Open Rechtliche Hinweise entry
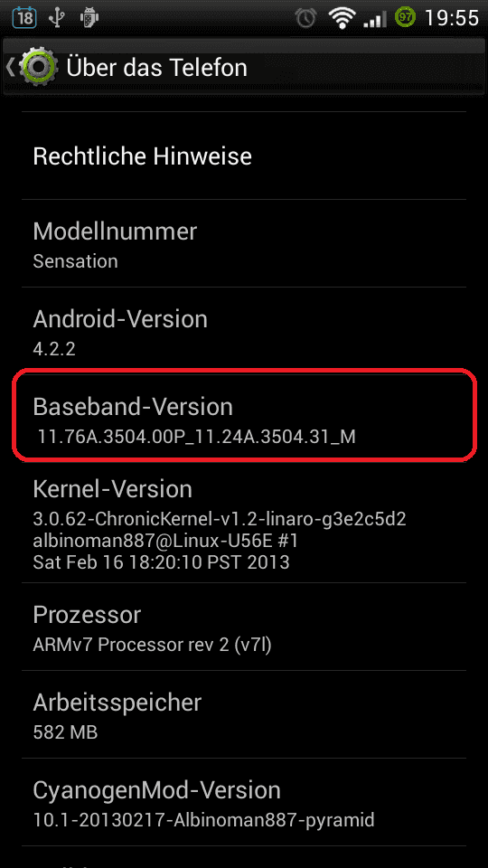The height and width of the screenshot is (868, 488). click(244, 156)
